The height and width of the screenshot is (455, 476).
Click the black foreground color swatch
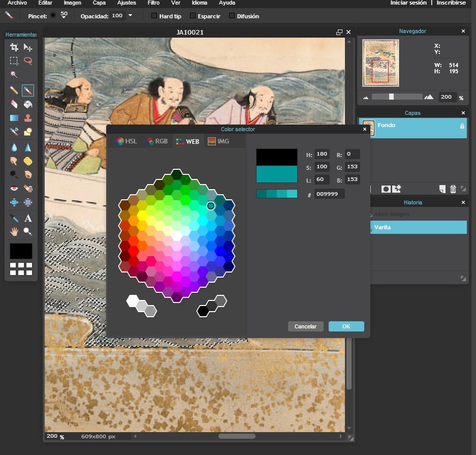pos(21,251)
